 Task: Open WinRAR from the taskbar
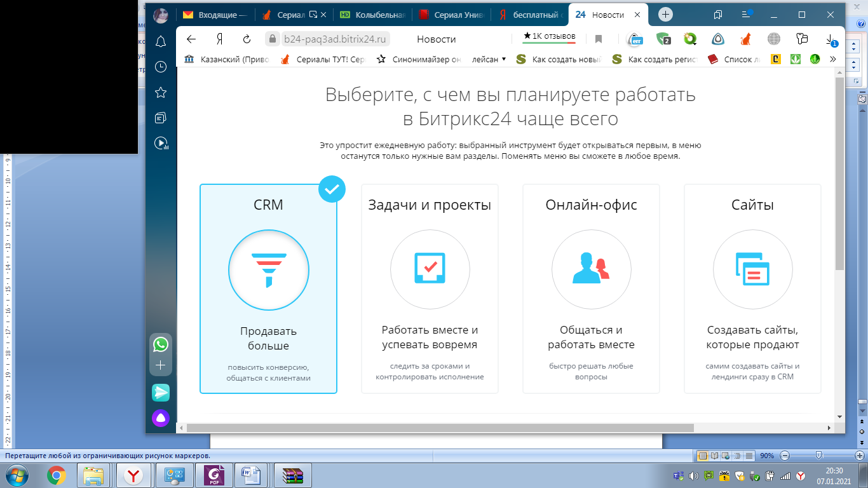click(x=294, y=475)
